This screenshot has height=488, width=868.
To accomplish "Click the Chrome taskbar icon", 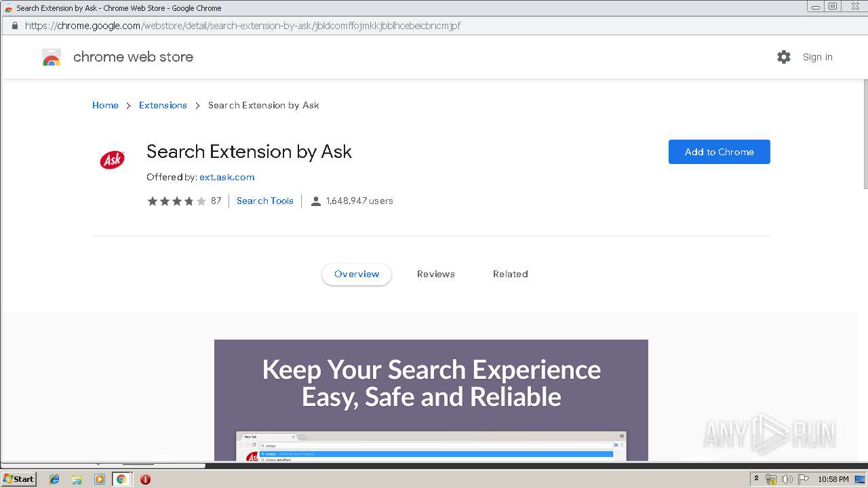I will pos(121,479).
